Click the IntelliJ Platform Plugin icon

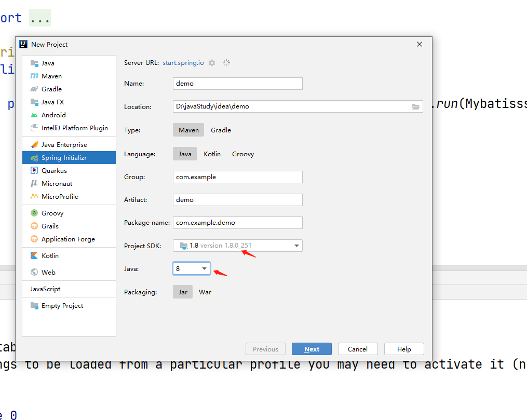[x=34, y=128]
